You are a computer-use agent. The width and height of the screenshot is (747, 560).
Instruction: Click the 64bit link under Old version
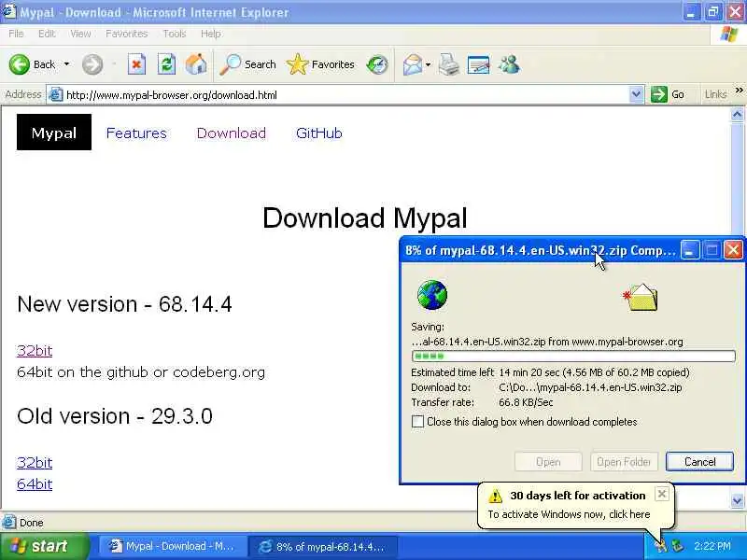[x=35, y=483]
